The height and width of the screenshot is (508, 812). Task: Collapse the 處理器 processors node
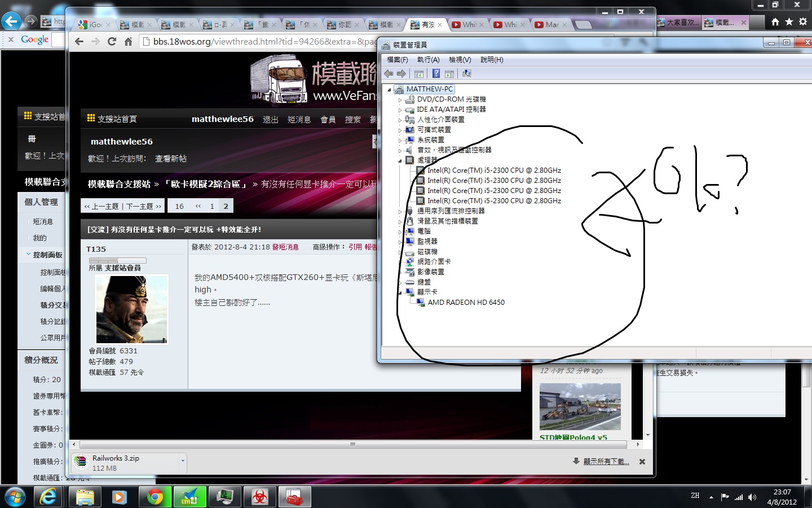pos(400,160)
